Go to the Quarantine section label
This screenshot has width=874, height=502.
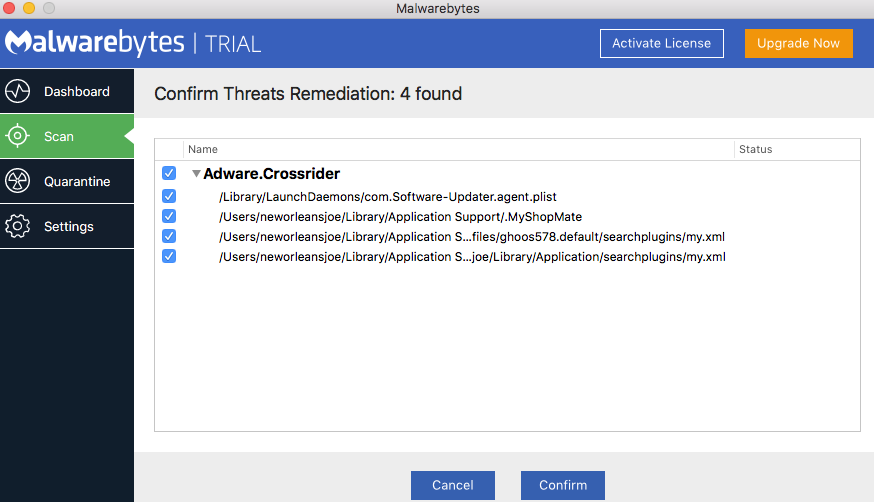tap(77, 182)
